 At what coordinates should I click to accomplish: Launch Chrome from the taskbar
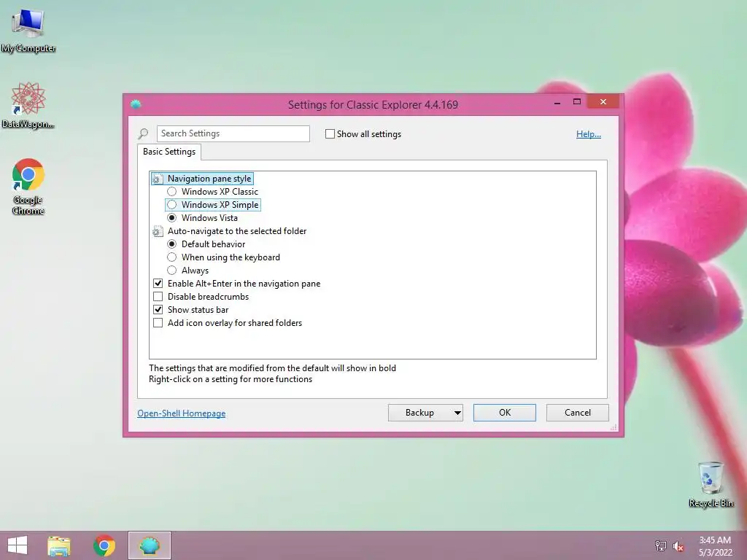[x=104, y=545]
